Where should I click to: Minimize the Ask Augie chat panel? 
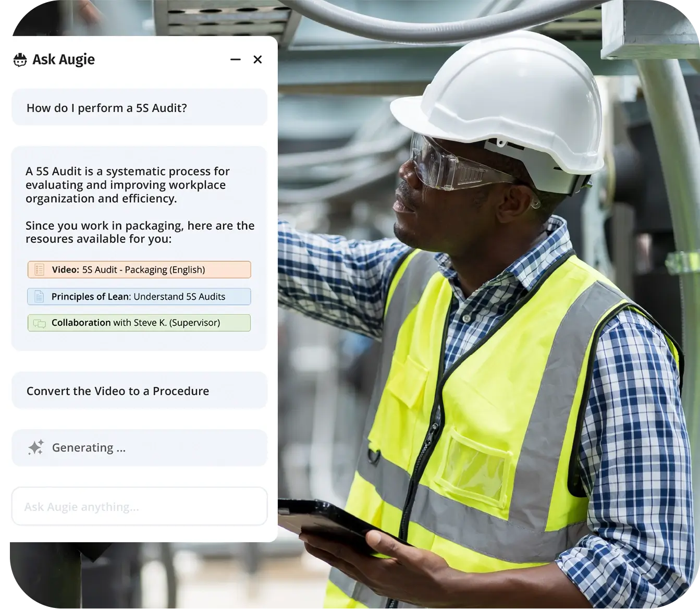point(236,60)
